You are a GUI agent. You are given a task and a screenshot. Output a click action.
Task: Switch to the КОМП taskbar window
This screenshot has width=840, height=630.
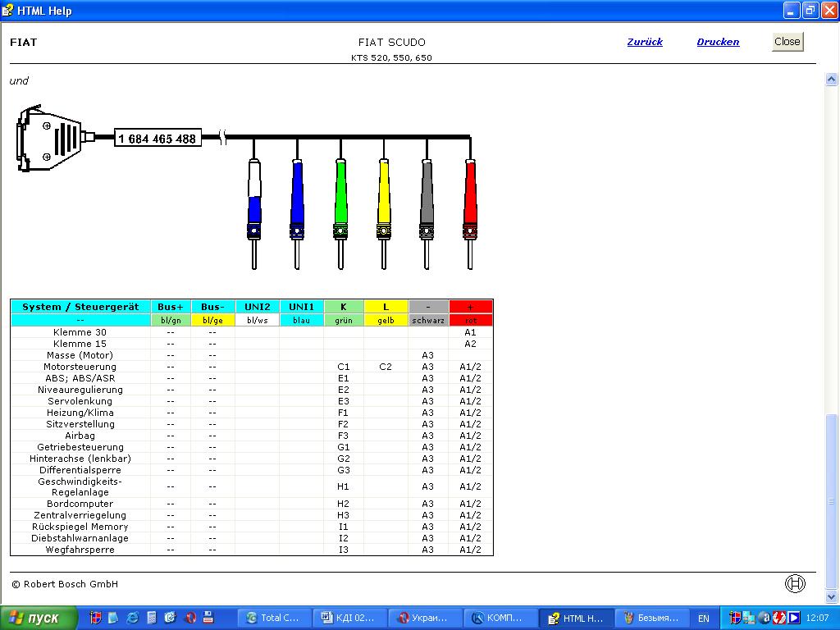(502, 618)
